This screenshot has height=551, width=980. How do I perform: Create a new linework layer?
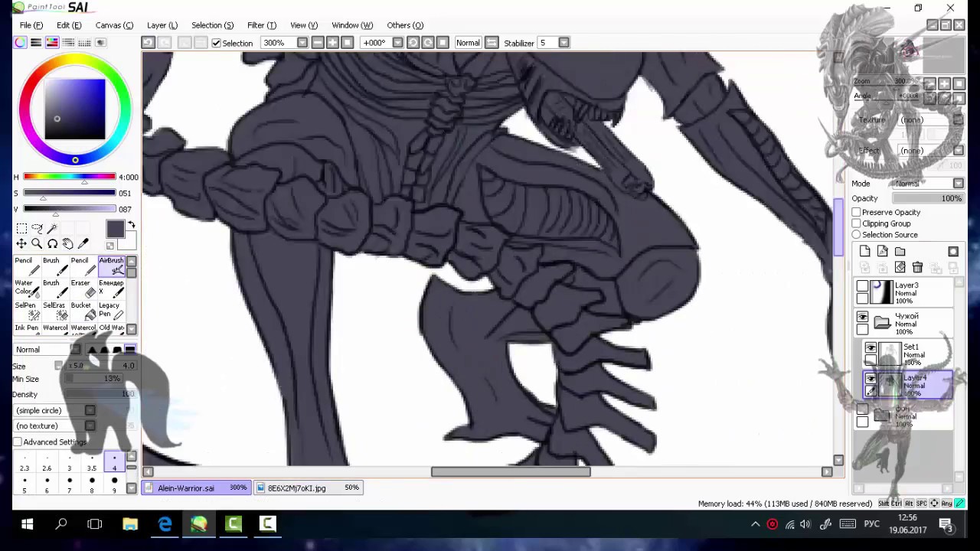point(883,252)
